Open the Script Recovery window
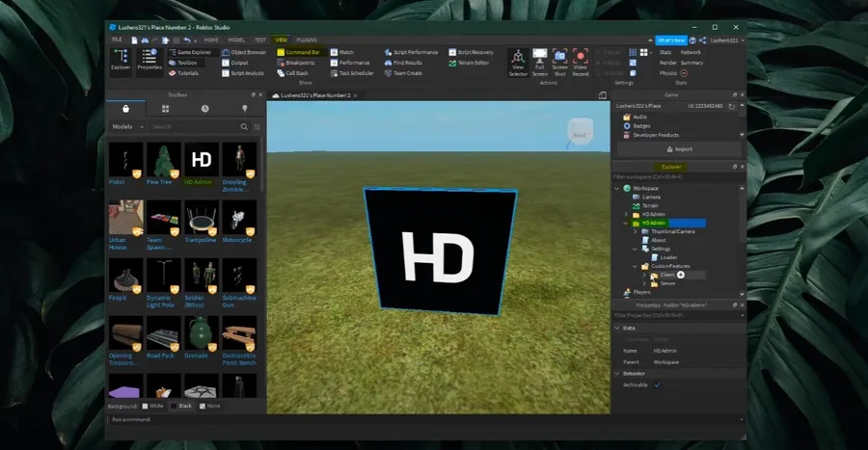 tap(471, 52)
